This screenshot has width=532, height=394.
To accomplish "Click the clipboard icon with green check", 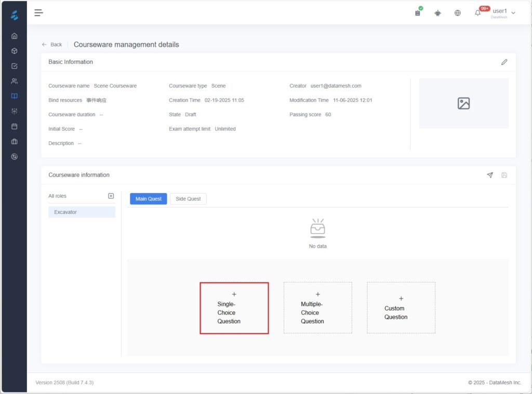I will [418, 12].
